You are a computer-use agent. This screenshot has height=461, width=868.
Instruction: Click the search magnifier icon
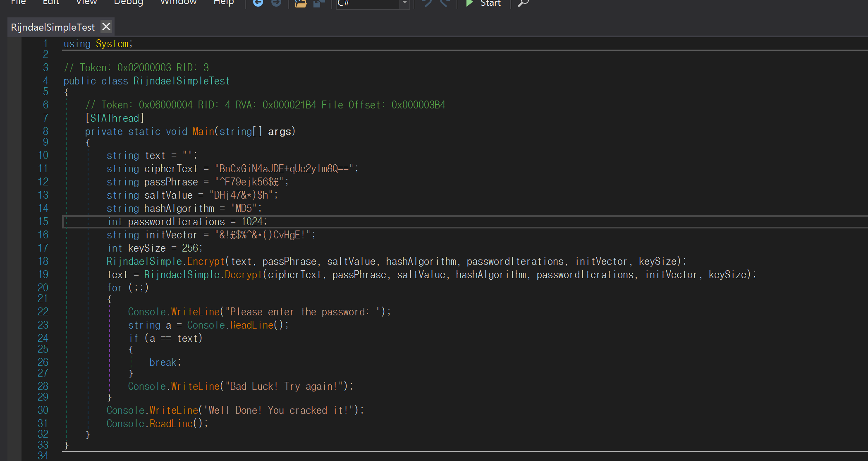(x=524, y=3)
